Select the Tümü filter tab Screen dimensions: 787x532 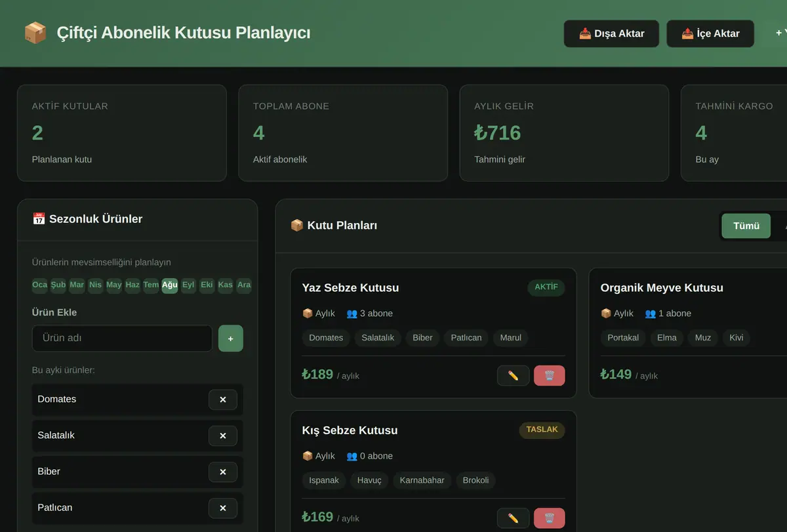tap(746, 226)
